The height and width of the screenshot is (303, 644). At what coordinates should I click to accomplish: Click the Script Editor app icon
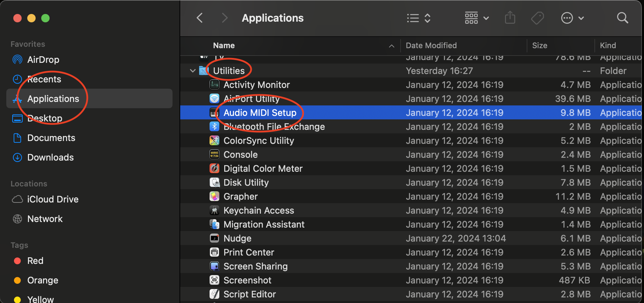click(x=214, y=294)
